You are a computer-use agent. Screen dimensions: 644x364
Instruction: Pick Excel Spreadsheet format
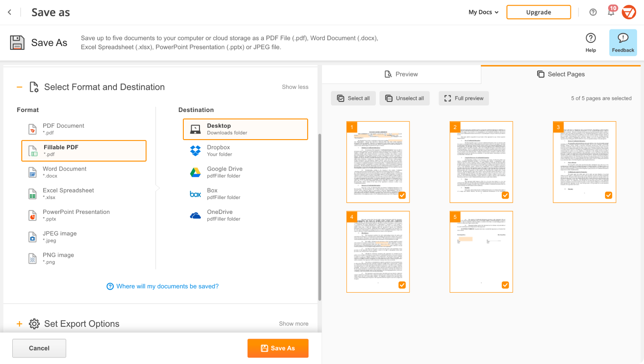click(x=68, y=193)
